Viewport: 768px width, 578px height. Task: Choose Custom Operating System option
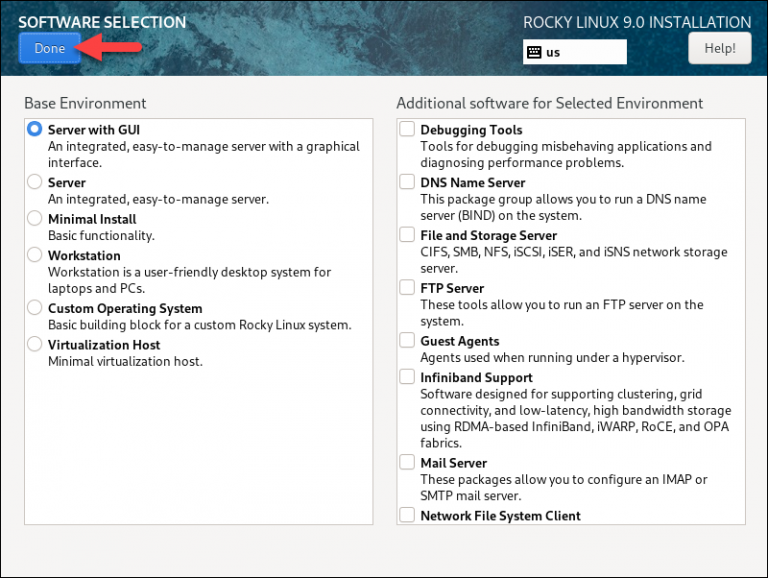pos(35,308)
